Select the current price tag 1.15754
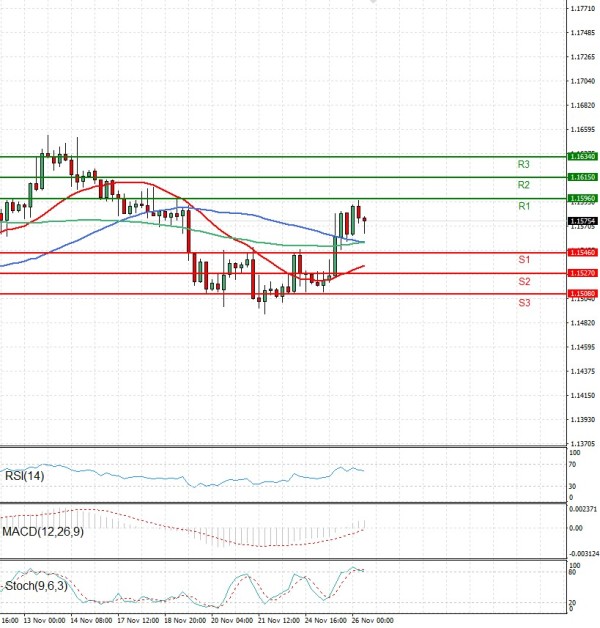600x628 pixels. pyautogui.click(x=582, y=221)
